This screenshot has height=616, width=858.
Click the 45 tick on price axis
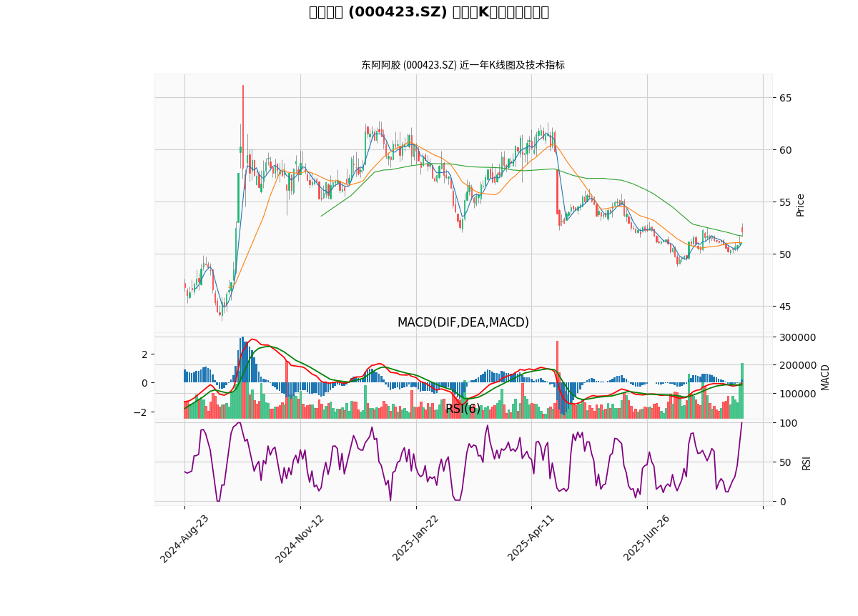(786, 307)
